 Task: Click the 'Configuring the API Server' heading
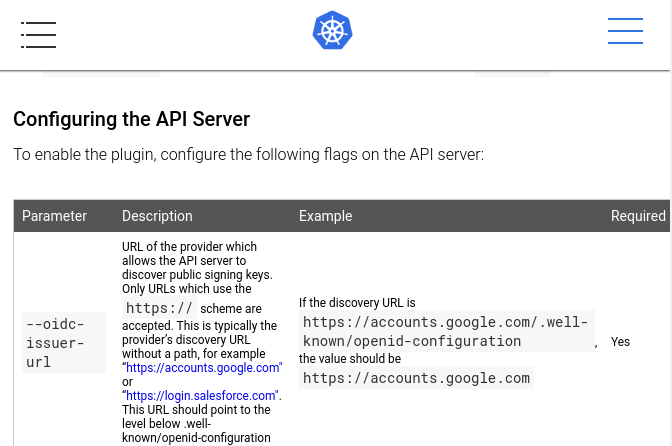[x=131, y=120]
